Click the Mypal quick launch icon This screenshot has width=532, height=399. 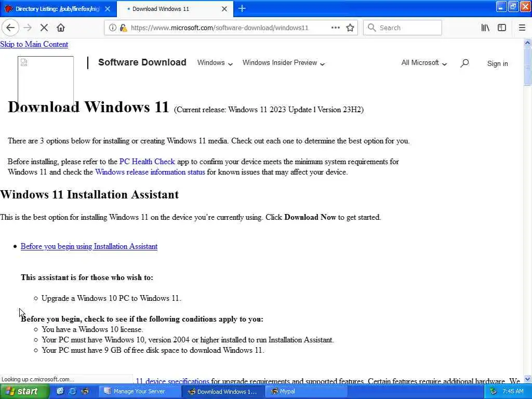85,391
